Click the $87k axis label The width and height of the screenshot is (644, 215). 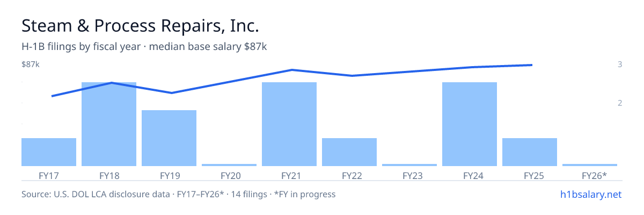(31, 64)
